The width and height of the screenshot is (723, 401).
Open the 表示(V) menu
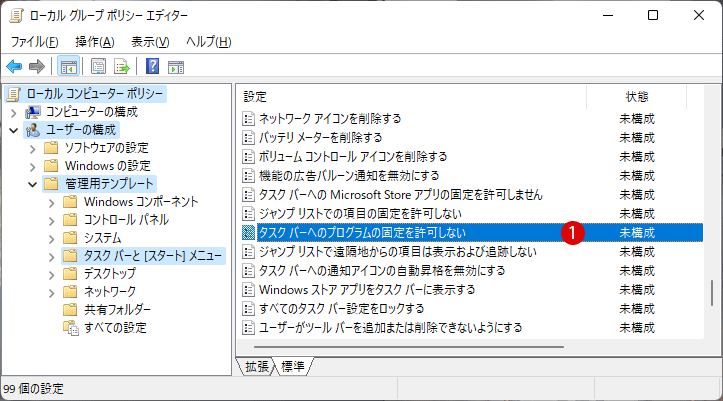coord(150,42)
